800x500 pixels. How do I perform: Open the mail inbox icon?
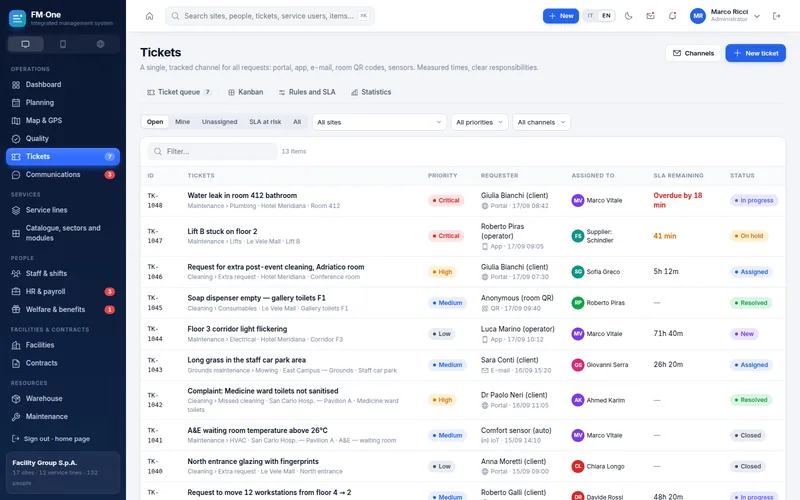tap(651, 16)
